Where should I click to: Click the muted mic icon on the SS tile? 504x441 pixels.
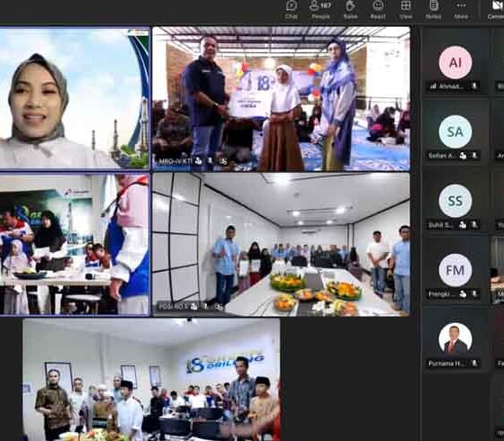(x=474, y=225)
